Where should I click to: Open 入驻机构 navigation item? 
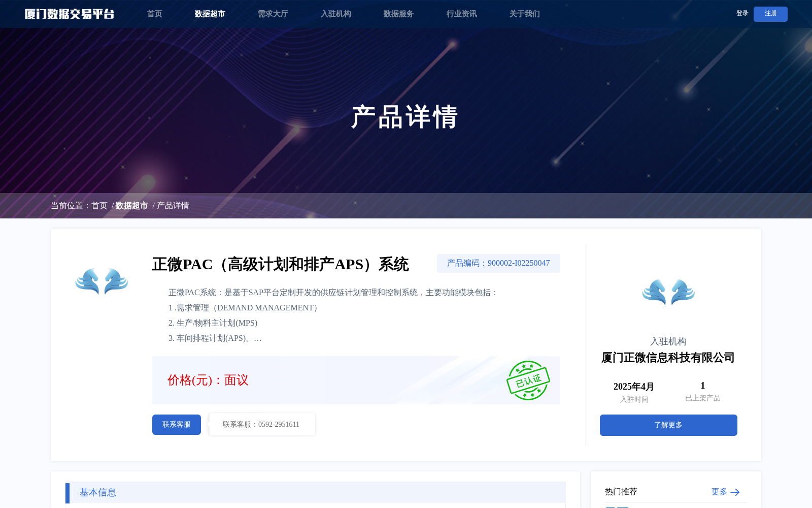click(x=335, y=14)
